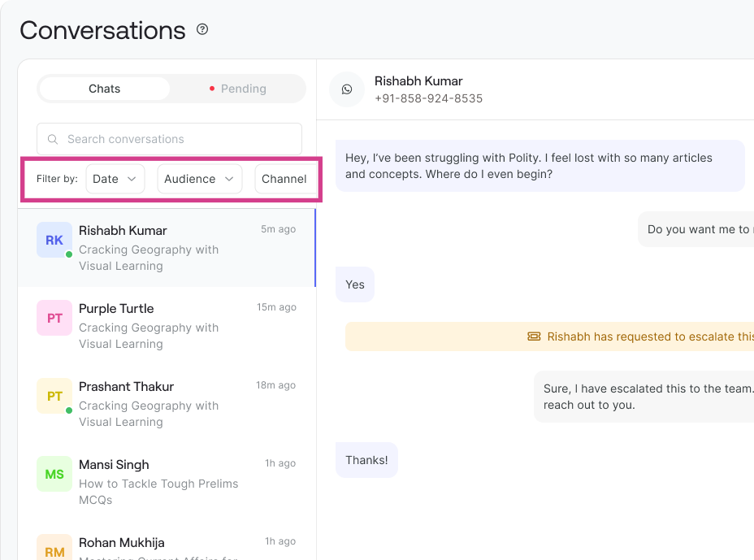Viewport: 754px width, 560px height.
Task: Expand the Audience filter dropdown
Action: [x=199, y=179]
